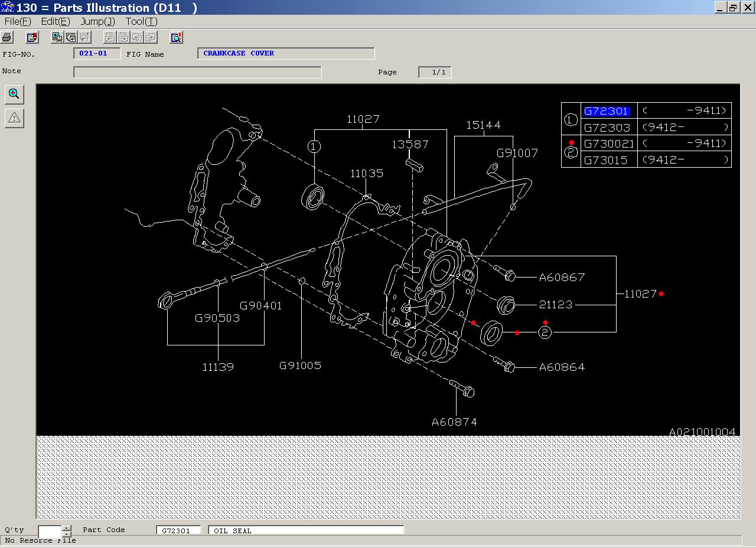
Task: Click part label 11027 at diagram top
Action: [363, 119]
